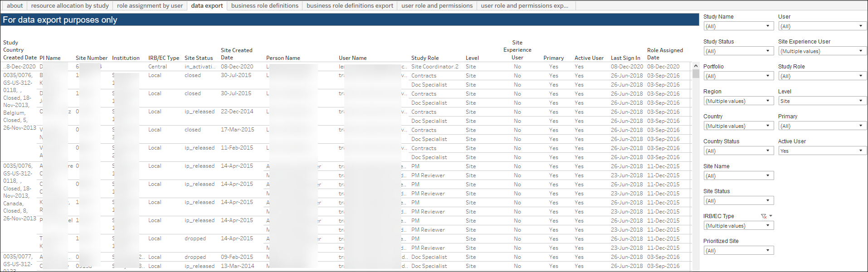Click the Level column header in table
Image resolution: width=868 pixels, height=272 pixels.
click(472, 58)
